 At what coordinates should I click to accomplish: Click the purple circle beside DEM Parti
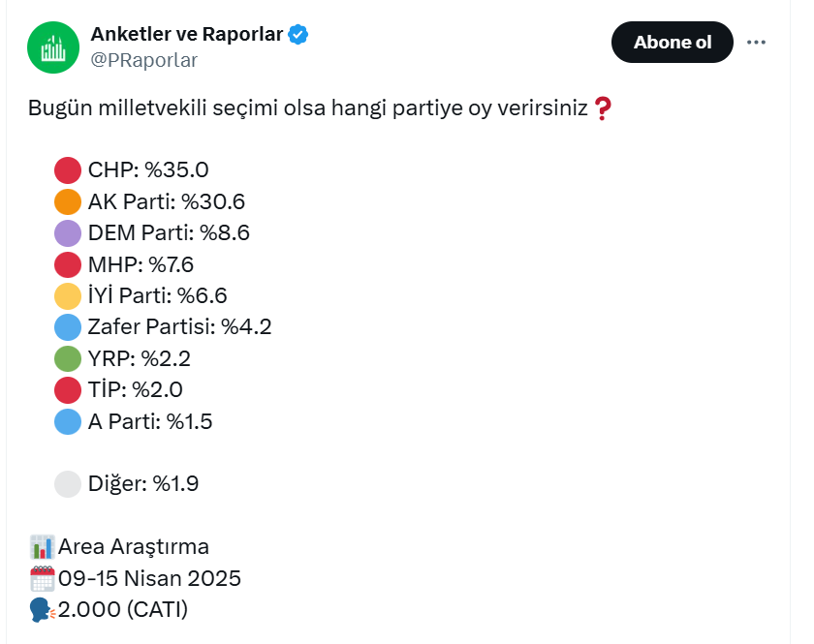(68, 233)
